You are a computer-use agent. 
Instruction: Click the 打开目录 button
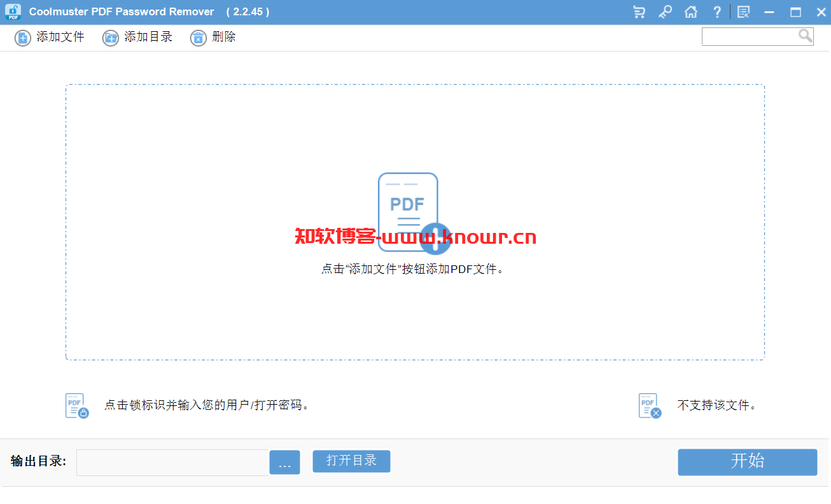tap(351, 461)
